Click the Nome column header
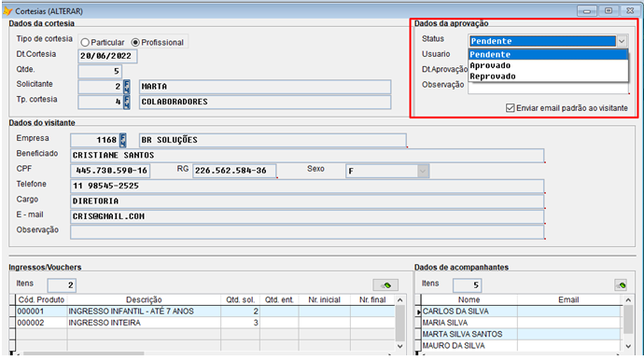Screen dimensions: 644x360 [469, 299]
